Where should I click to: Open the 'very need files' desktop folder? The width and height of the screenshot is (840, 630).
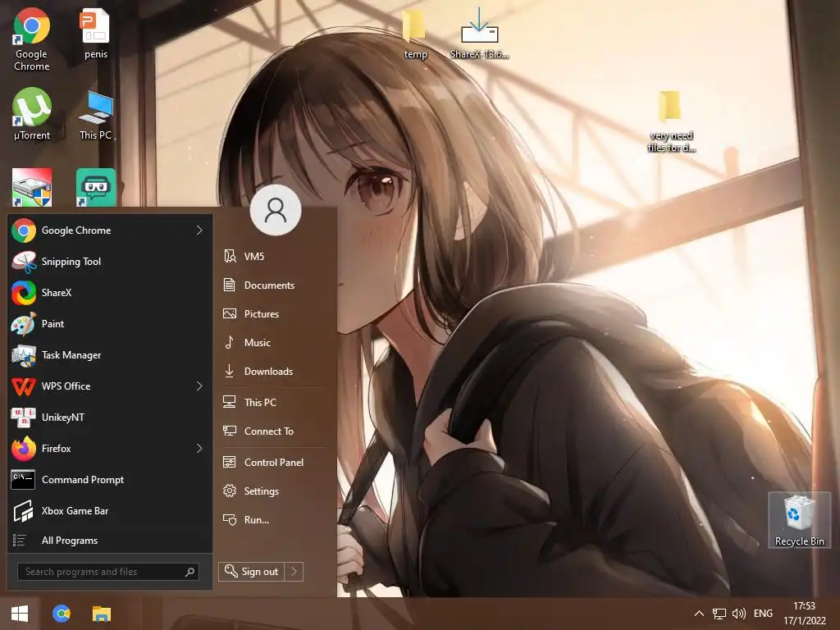[671, 121]
